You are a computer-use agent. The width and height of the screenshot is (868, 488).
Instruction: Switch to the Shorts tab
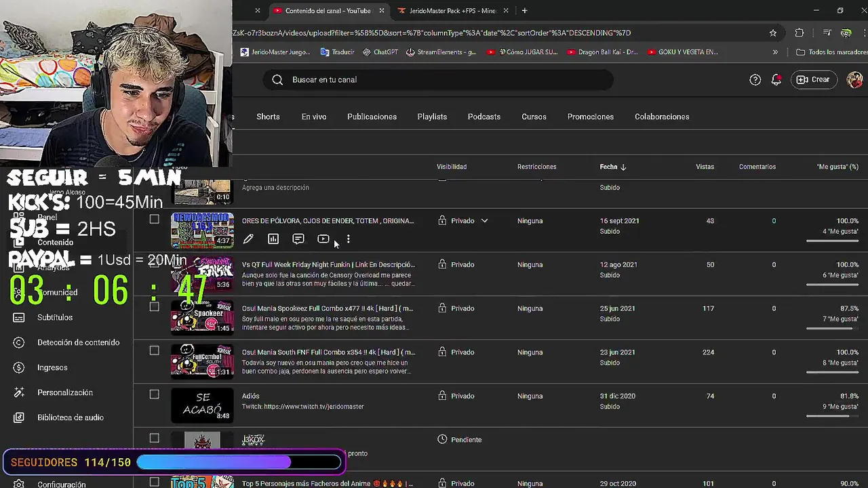point(268,117)
